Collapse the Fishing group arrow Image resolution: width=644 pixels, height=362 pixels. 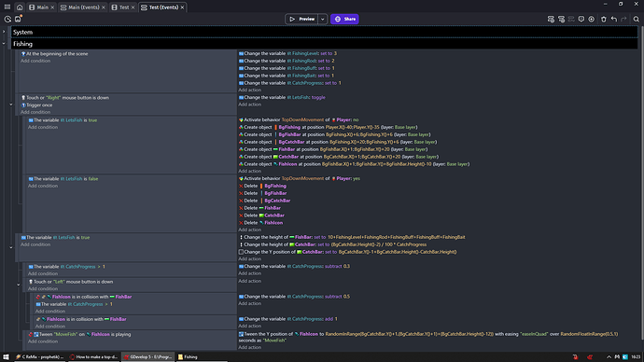click(x=4, y=44)
